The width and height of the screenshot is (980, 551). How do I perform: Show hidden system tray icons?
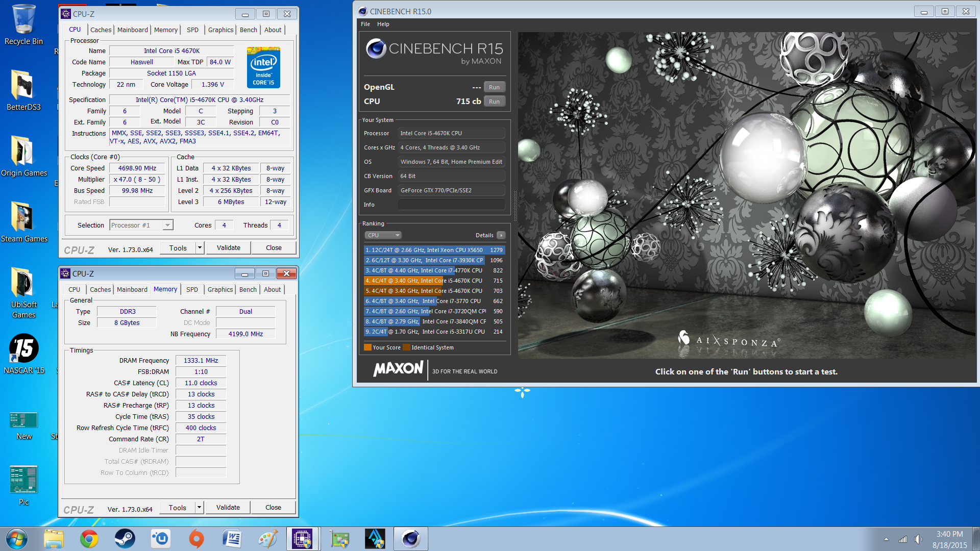point(886,539)
